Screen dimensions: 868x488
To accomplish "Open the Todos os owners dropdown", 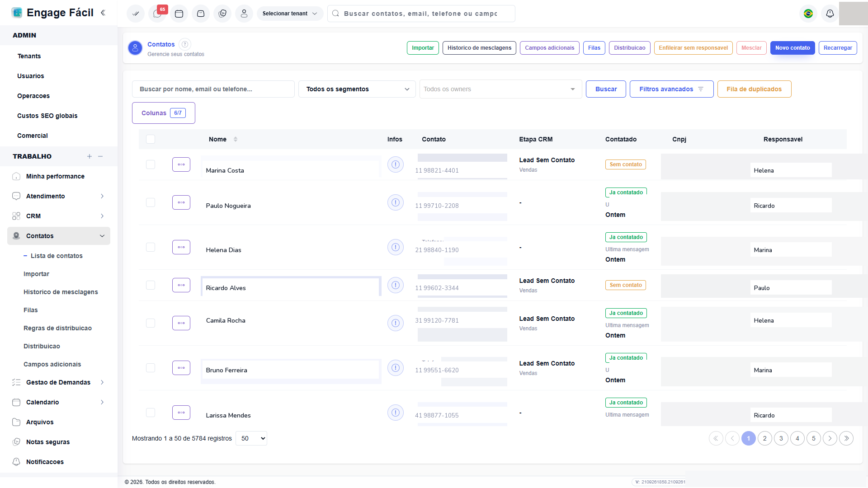I will pyautogui.click(x=500, y=89).
